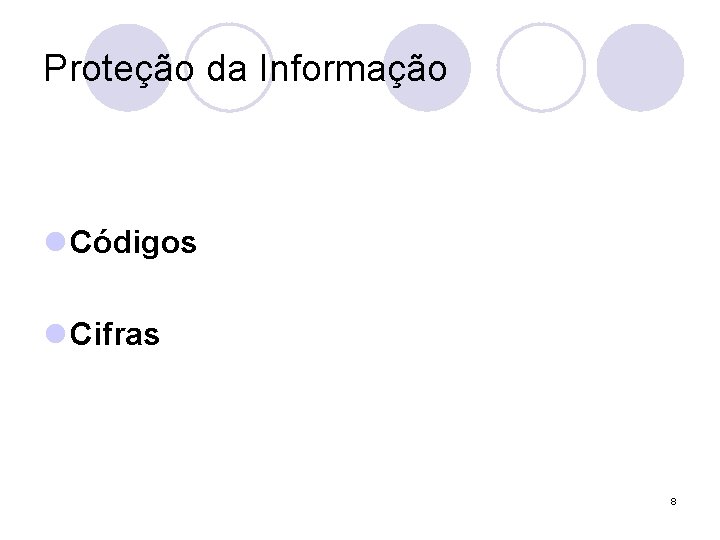Select the filled circle behind 'Informação' ending
The width and height of the screenshot is (720, 540).
tap(428, 67)
